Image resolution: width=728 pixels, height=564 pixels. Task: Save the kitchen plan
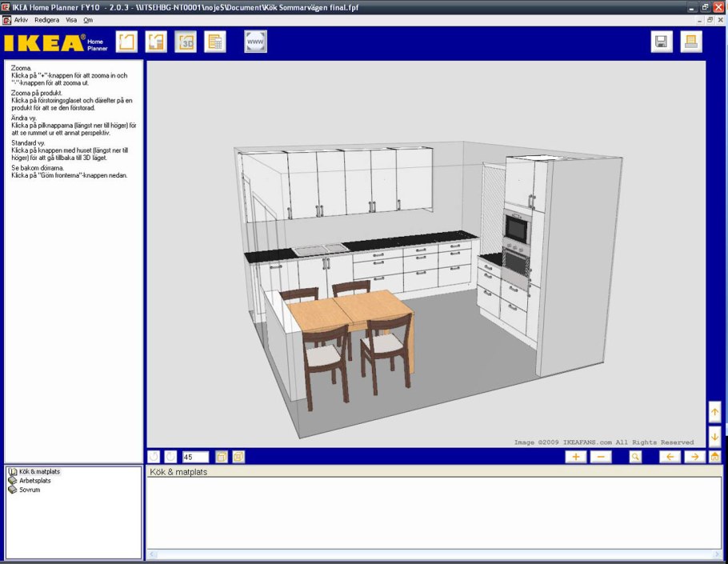pos(661,41)
